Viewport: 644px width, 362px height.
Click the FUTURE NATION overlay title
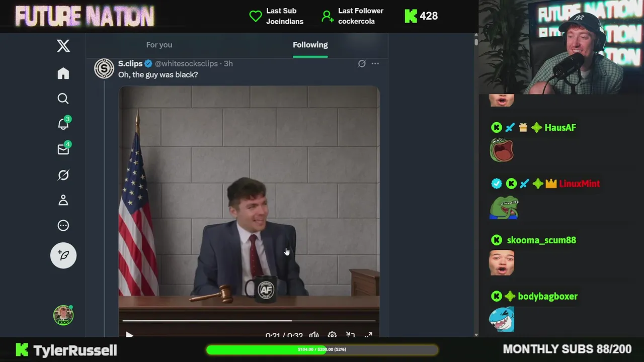point(85,17)
